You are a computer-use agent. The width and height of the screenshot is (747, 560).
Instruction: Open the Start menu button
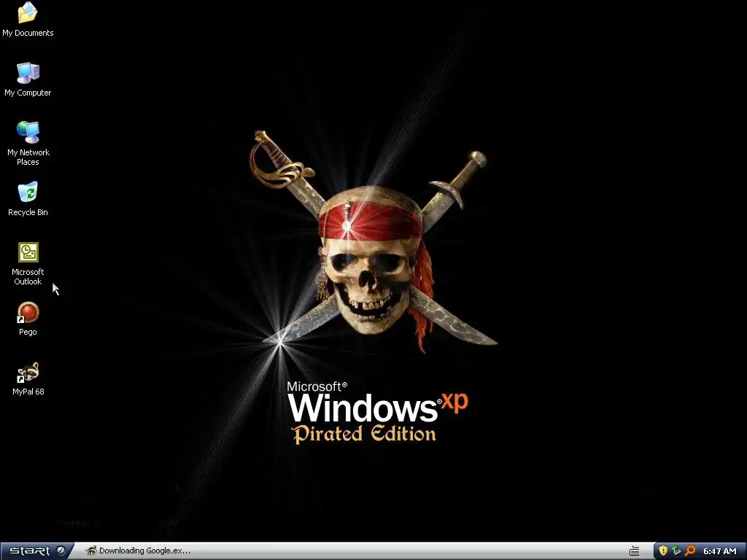pyautogui.click(x=36, y=551)
